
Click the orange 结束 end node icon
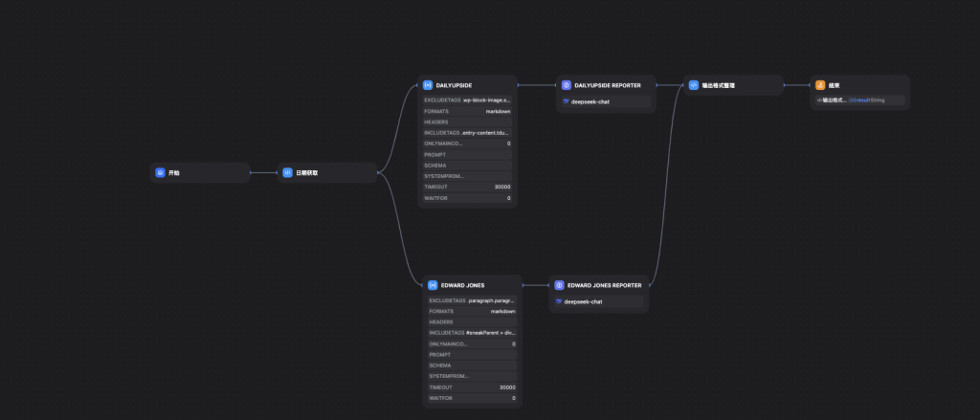click(820, 85)
